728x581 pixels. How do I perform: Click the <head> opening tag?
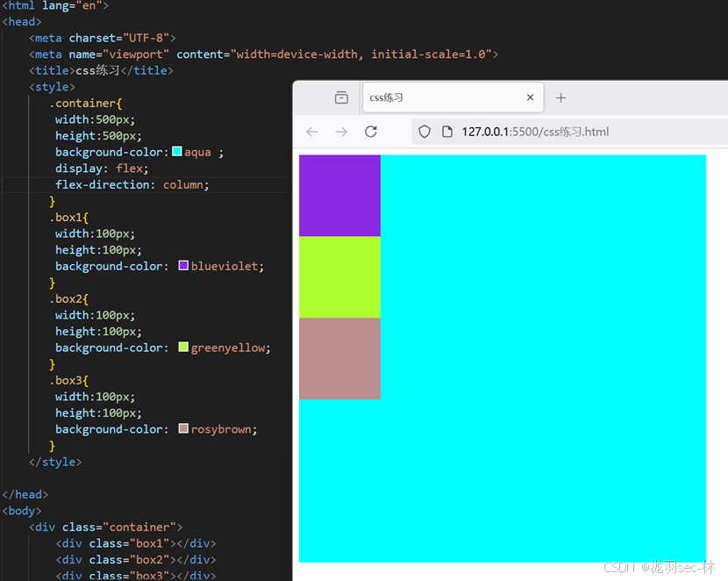click(22, 22)
